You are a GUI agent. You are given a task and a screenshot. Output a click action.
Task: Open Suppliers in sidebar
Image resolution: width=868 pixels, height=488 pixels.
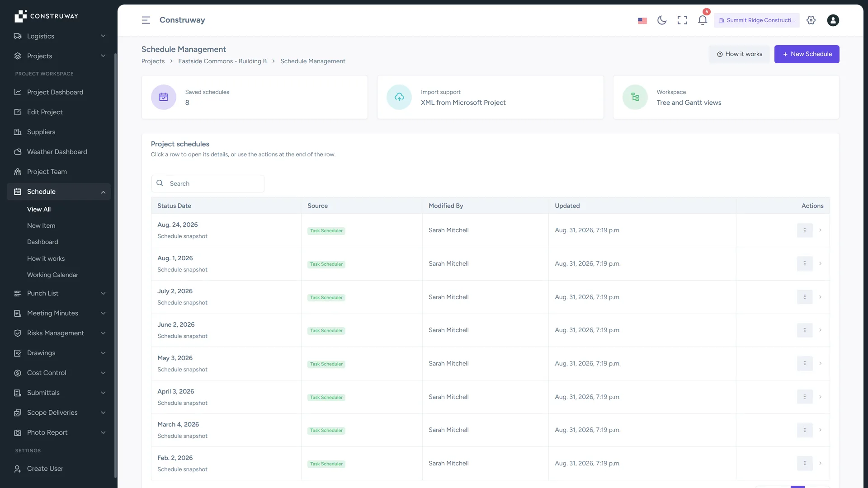click(59, 132)
